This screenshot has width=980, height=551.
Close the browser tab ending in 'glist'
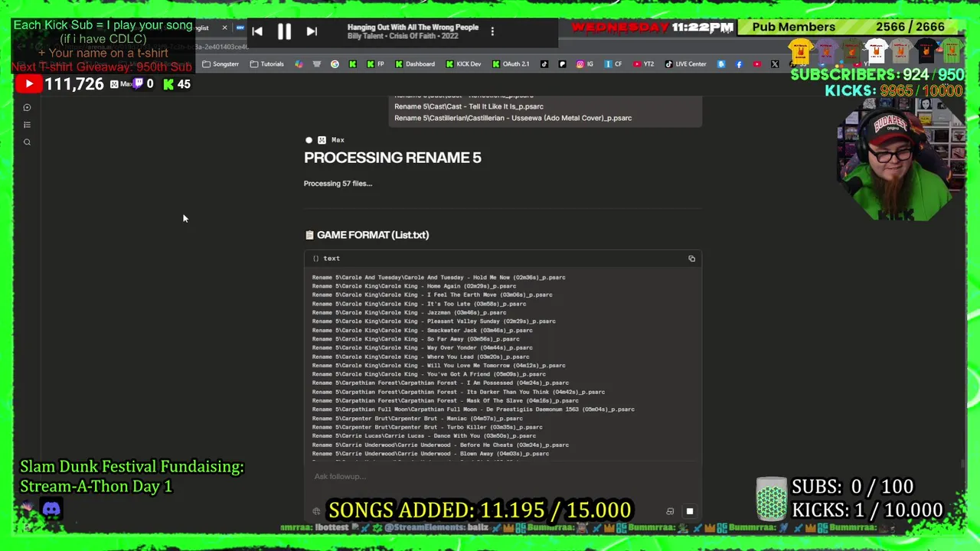(224, 28)
